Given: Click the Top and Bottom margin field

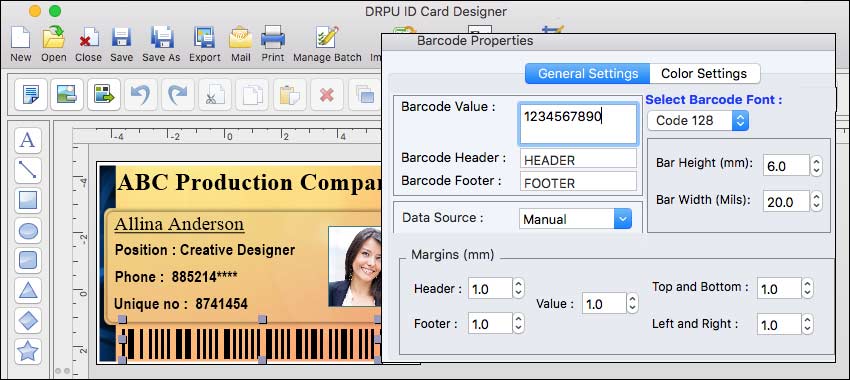Looking at the screenshot, I should click(x=779, y=289).
